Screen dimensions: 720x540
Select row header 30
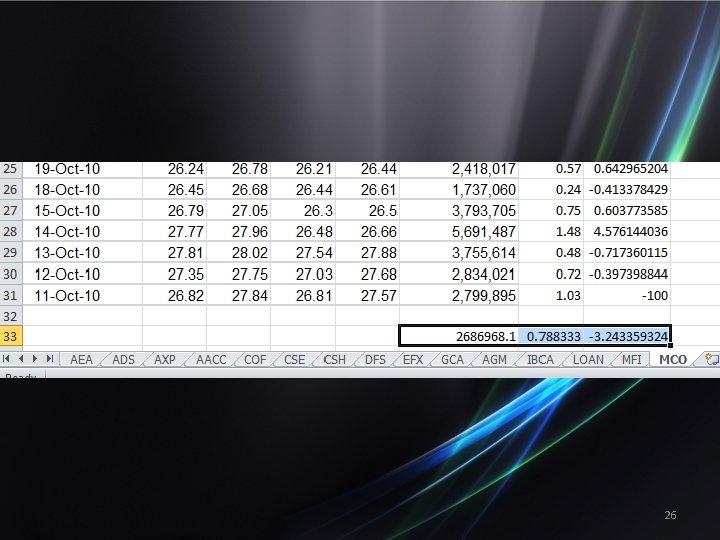click(x=10, y=274)
